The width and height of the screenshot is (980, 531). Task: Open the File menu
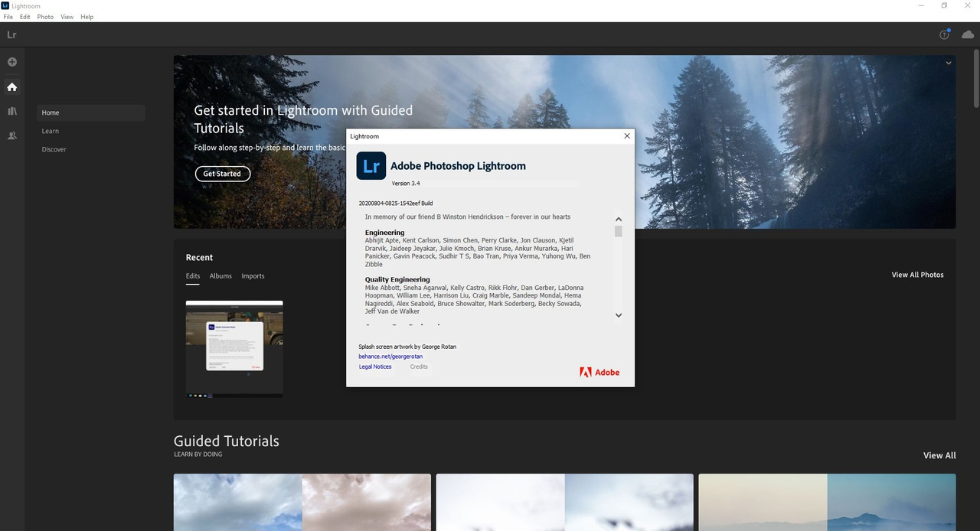coord(8,17)
